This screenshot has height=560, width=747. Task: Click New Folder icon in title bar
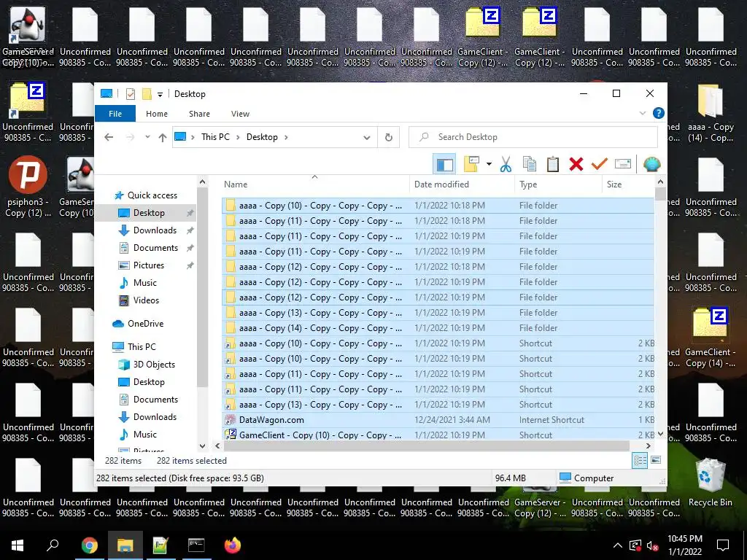click(147, 94)
